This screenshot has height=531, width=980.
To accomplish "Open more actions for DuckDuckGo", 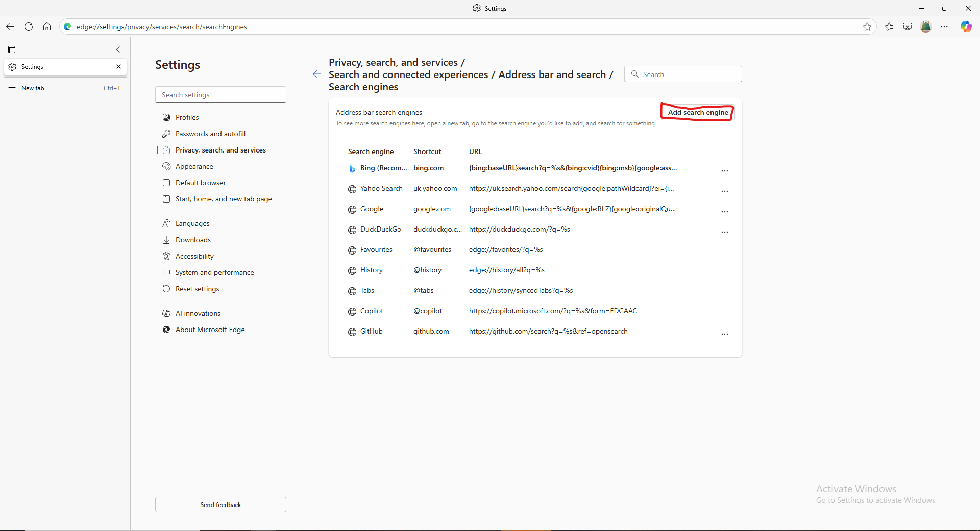I will 724,232.
